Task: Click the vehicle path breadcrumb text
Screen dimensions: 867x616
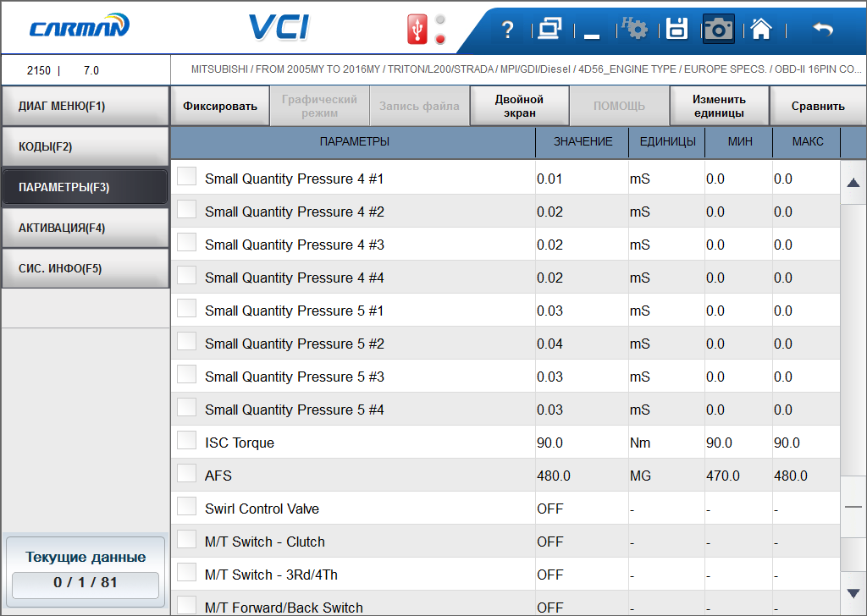Action: pyautogui.click(x=526, y=69)
